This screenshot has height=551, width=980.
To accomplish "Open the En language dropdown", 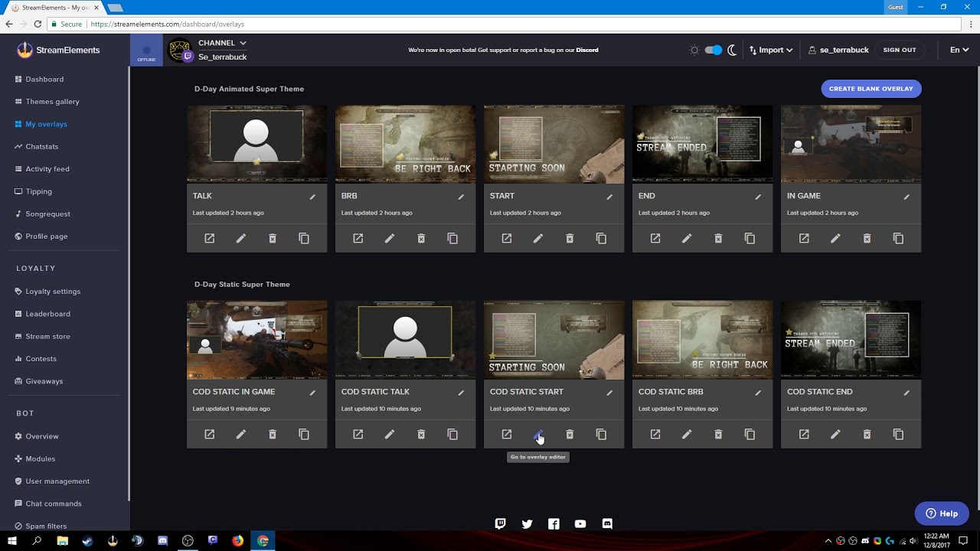I will click(x=959, y=50).
